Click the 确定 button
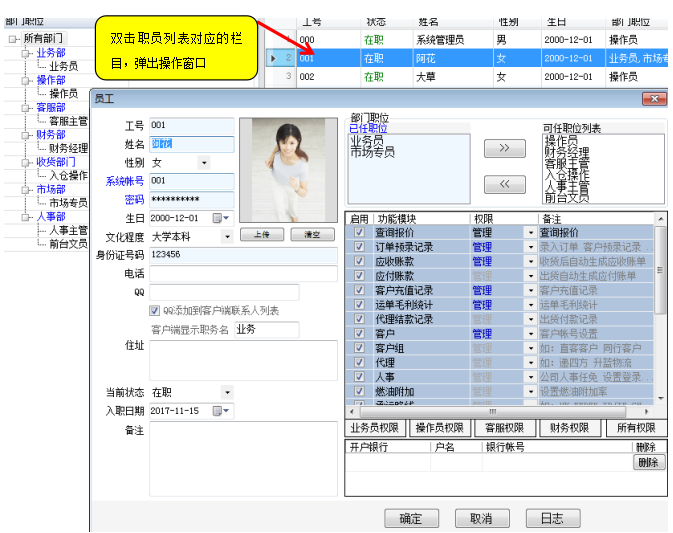673x533 pixels. (x=411, y=519)
